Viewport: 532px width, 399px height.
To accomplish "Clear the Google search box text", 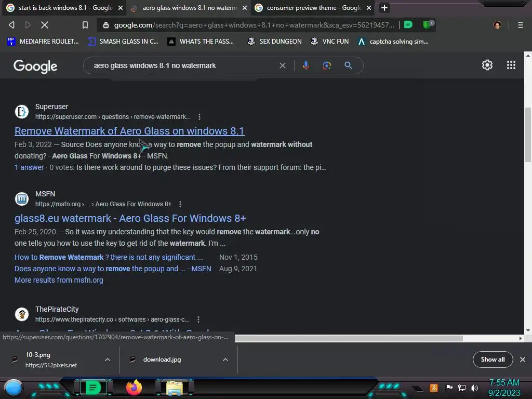I will (x=282, y=65).
